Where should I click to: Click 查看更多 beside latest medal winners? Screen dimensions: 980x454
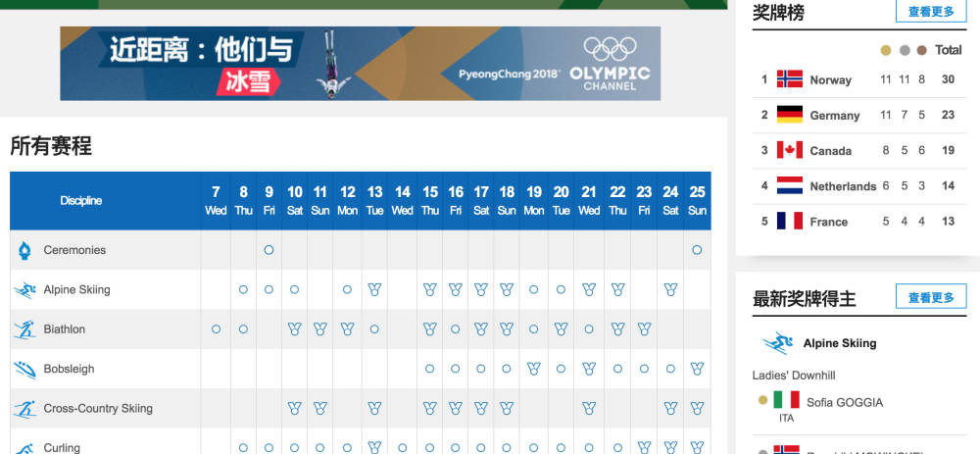930,297
